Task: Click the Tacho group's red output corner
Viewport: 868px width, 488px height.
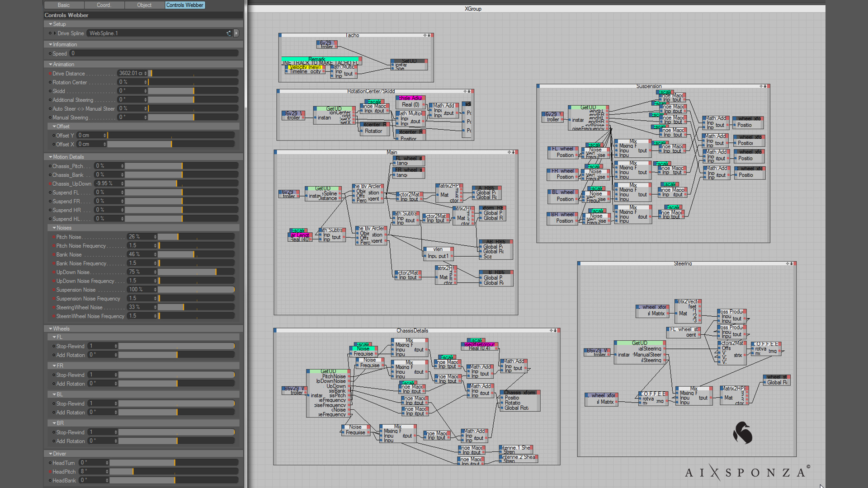Action: [x=433, y=35]
